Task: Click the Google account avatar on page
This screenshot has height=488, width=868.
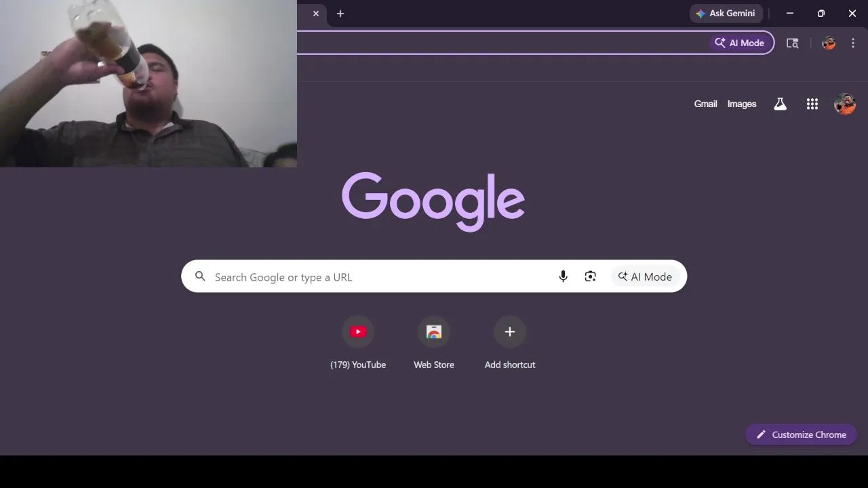Action: (845, 104)
